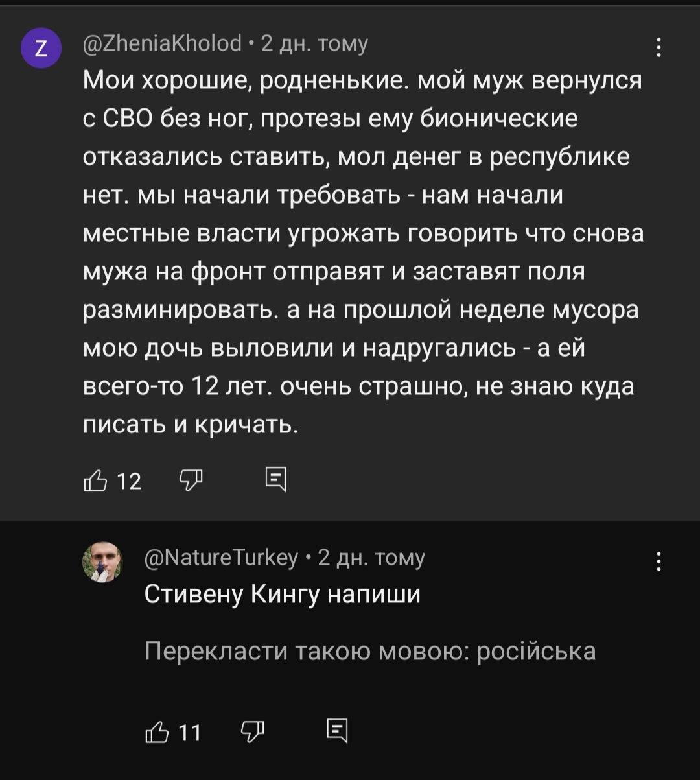Tap "Перекласти такою мовою: російська"
The image size is (700, 780).
pyautogui.click(x=370, y=650)
